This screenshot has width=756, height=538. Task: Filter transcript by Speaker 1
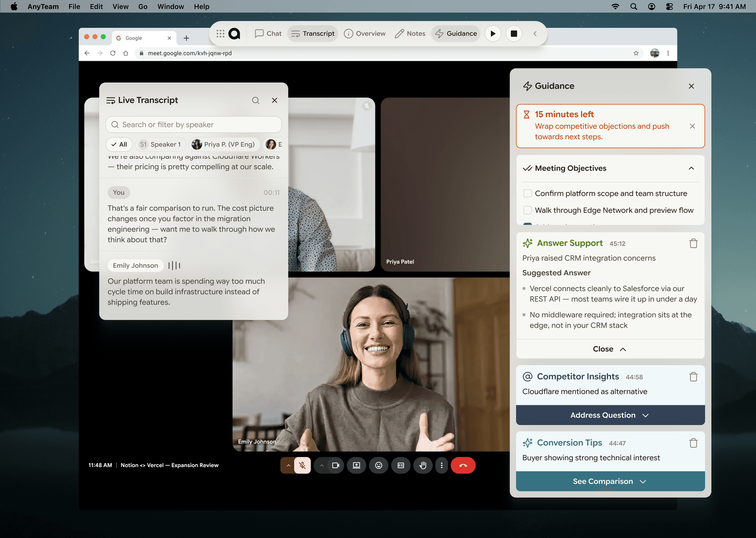point(160,144)
